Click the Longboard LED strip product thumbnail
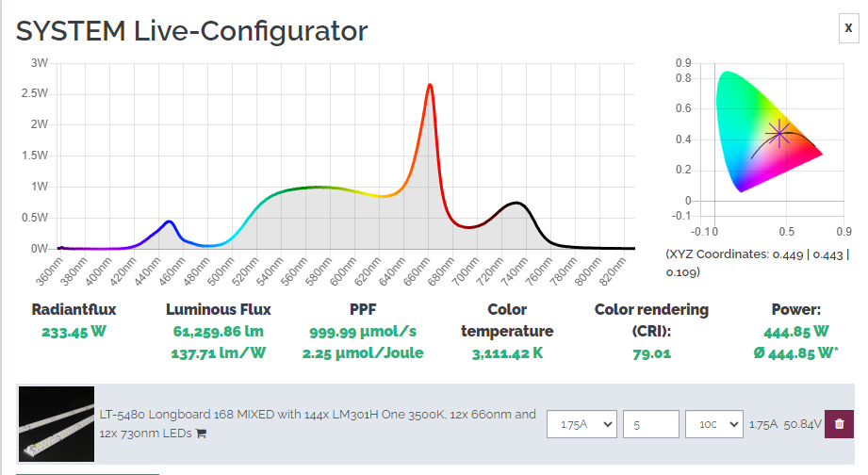 57,424
